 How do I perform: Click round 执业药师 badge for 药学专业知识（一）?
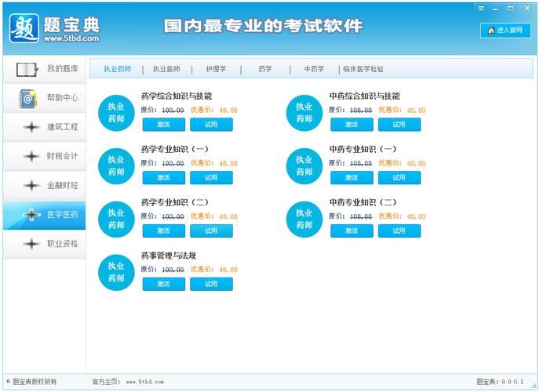116,166
